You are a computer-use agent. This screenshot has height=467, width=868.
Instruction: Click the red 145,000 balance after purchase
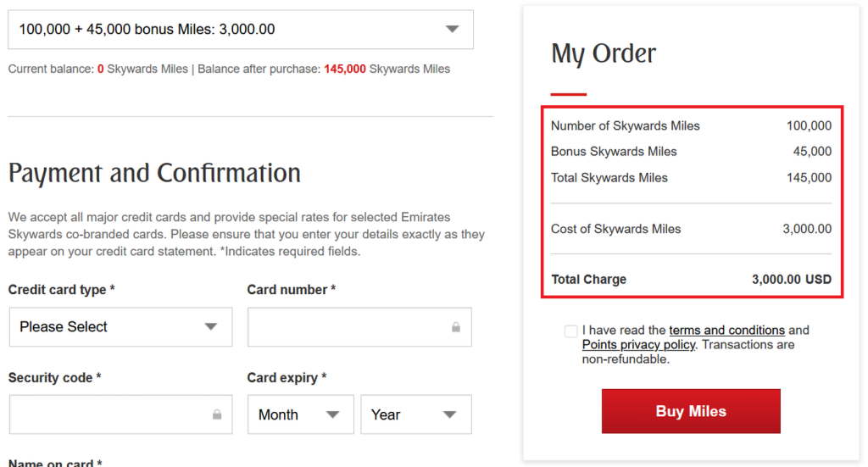click(x=345, y=69)
